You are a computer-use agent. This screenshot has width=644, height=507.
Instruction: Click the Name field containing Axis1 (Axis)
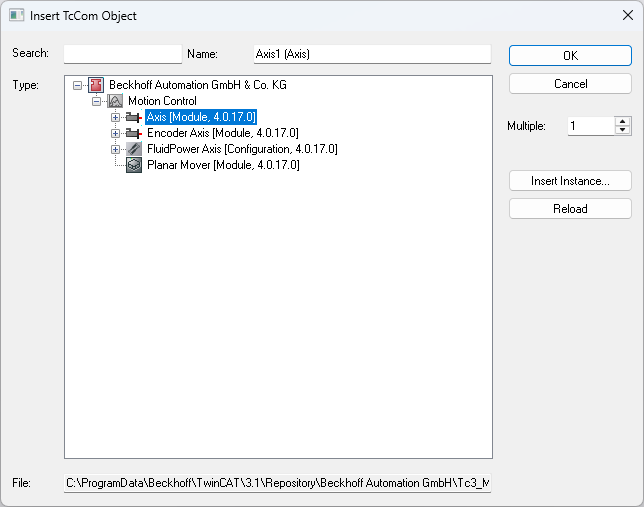[x=372, y=54]
